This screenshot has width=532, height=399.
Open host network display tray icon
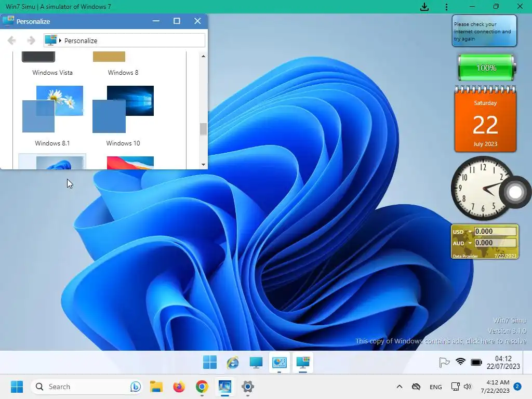455,387
